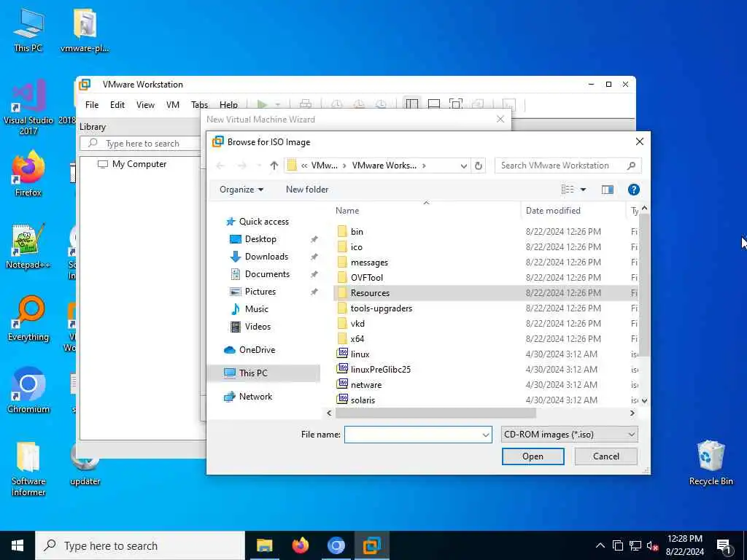Expand the view options dropdown arrow

583,190
